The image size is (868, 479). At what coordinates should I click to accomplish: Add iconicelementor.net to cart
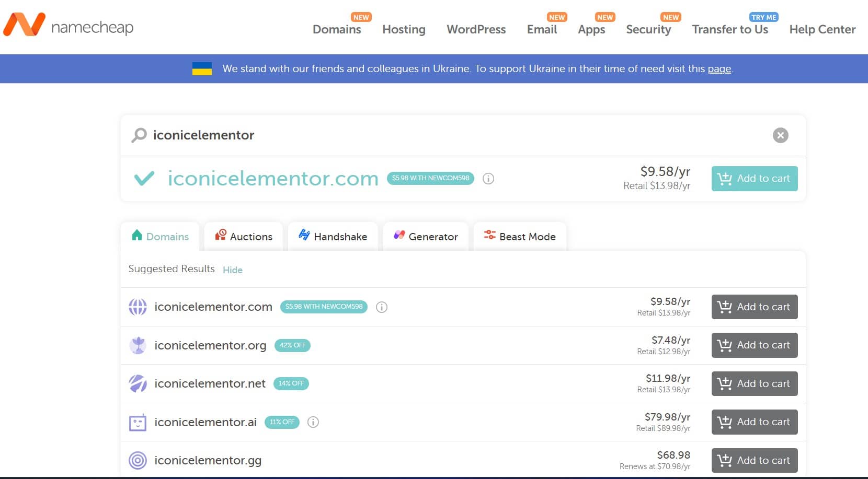755,383
